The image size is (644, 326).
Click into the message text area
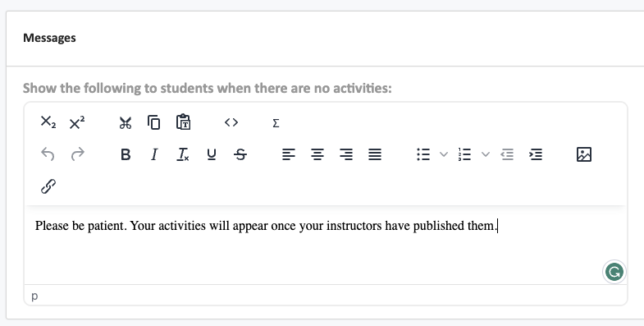[326, 245]
